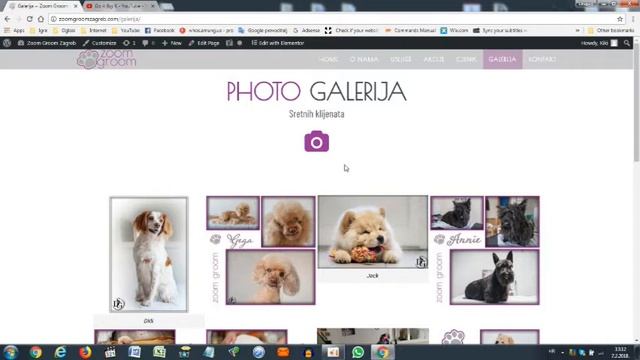
Task: Select the active GALERIJA menu item
Action: tap(502, 60)
